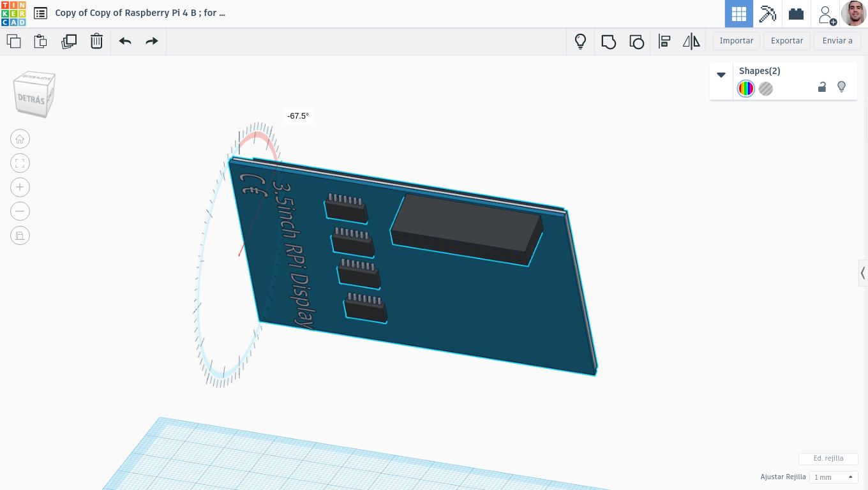The image size is (868, 490).
Task: Click the Duplicate and repeat icon
Action: click(x=69, y=41)
